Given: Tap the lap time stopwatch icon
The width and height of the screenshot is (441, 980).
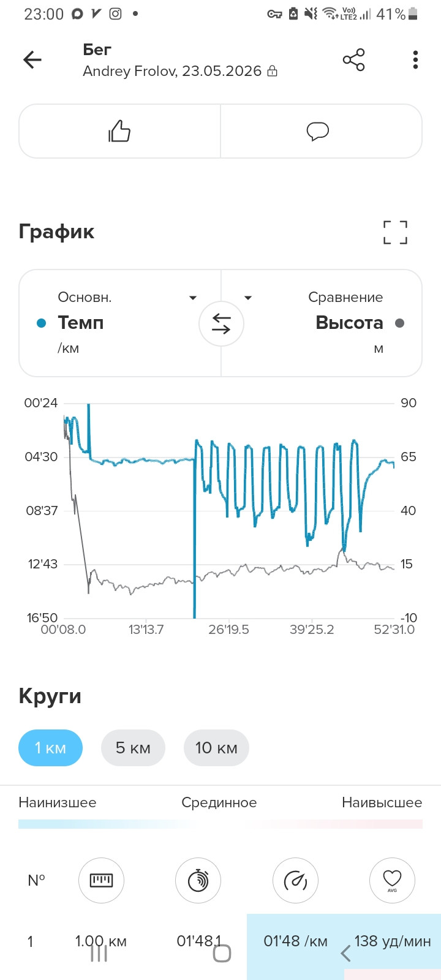Looking at the screenshot, I should [198, 880].
